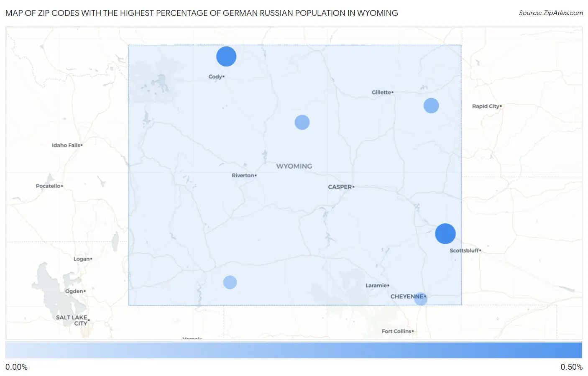Click the Source: ZipAtlas.com text
Image resolution: width=588 pixels, height=376 pixels.
[x=551, y=13]
